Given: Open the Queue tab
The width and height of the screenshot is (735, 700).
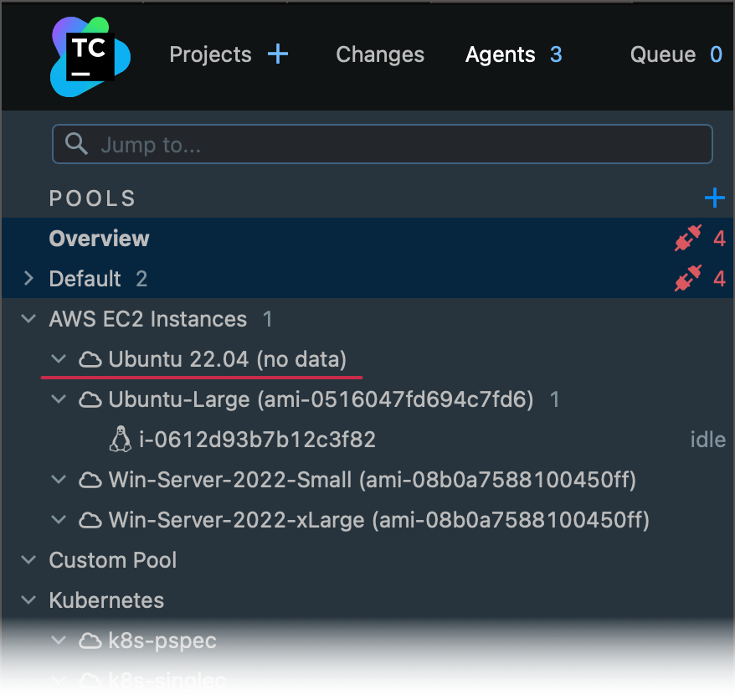Looking at the screenshot, I should pyautogui.click(x=662, y=54).
